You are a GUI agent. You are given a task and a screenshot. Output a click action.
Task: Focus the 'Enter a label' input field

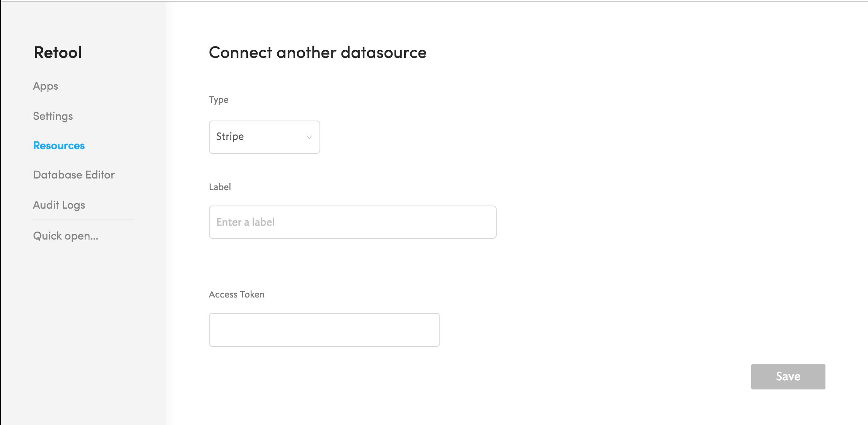pos(352,222)
